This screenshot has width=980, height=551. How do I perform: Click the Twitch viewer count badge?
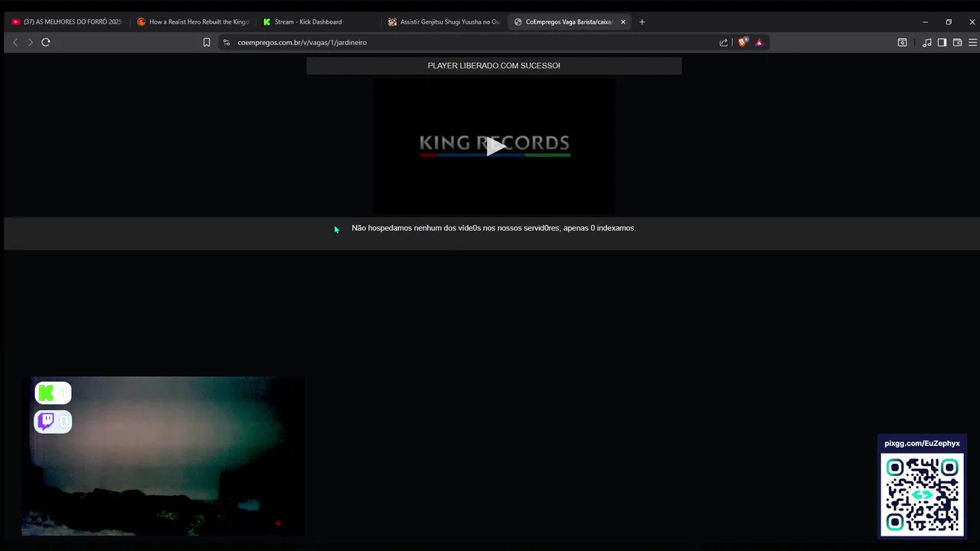[x=53, y=422]
